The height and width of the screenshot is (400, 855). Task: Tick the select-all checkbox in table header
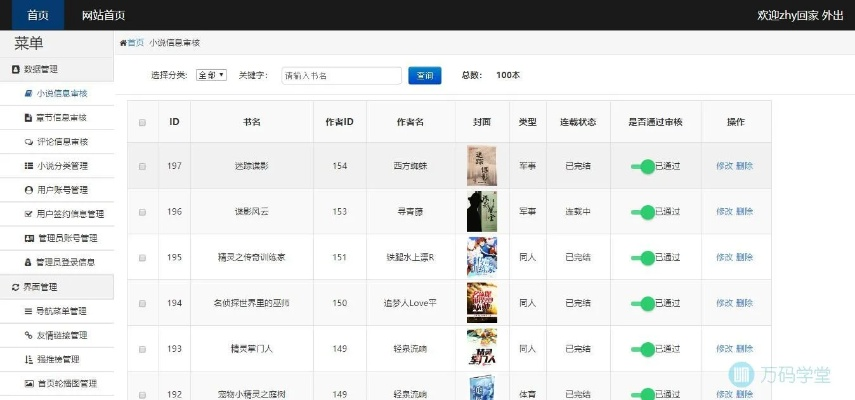(x=142, y=123)
